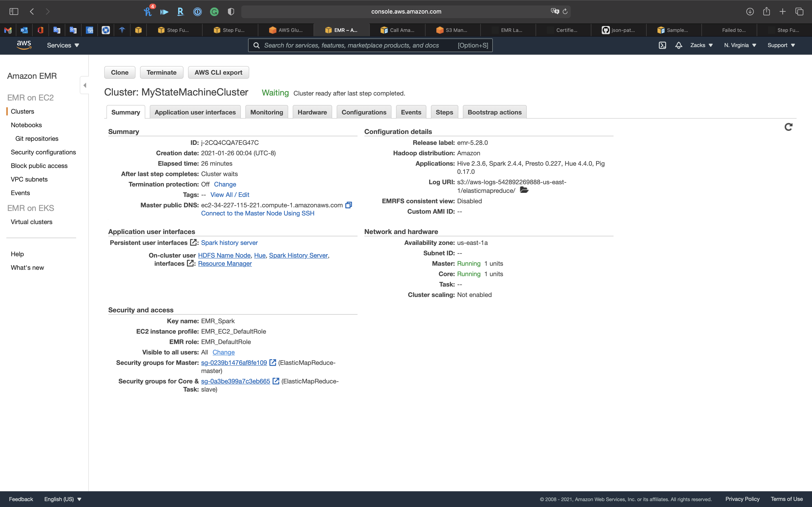Show the Safari sidebar
The width and height of the screenshot is (812, 507).
[14, 11]
